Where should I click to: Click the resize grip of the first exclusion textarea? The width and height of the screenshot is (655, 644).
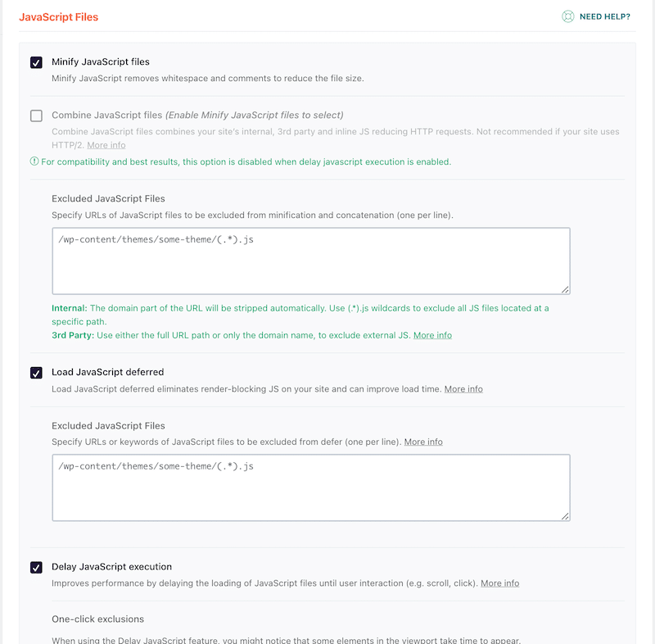[566, 288]
